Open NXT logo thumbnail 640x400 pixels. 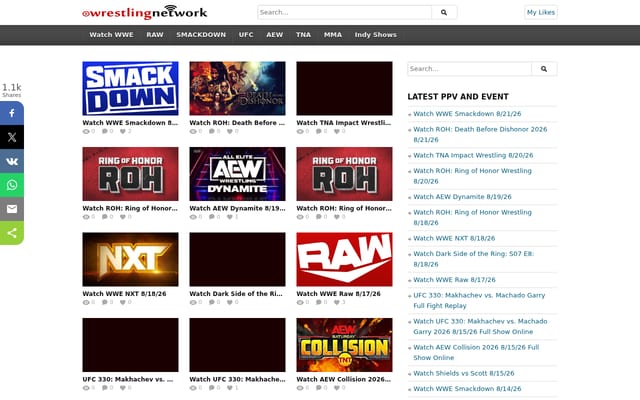(x=130, y=259)
